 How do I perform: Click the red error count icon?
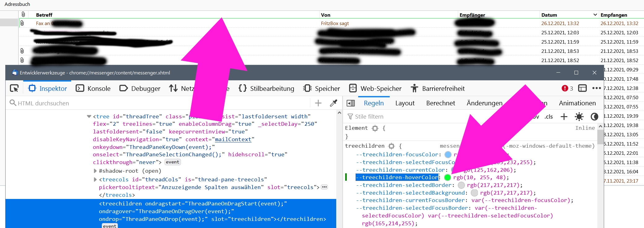[565, 88]
